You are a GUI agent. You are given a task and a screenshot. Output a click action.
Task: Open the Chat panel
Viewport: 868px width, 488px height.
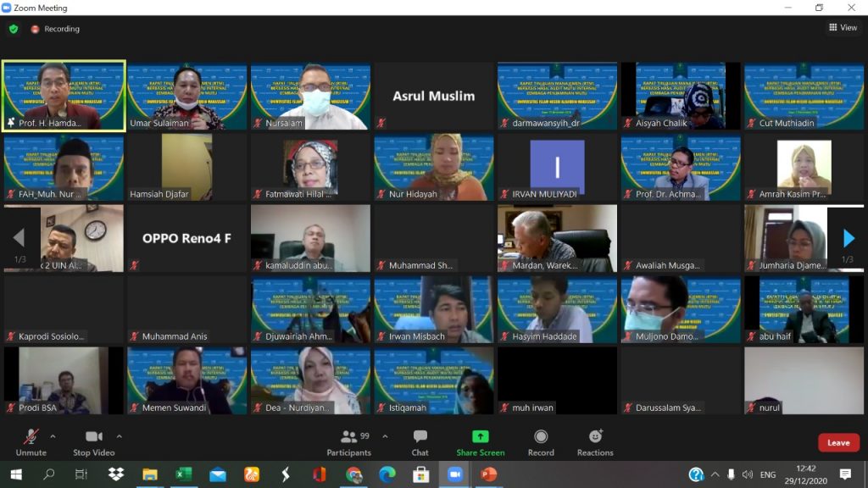[420, 442]
